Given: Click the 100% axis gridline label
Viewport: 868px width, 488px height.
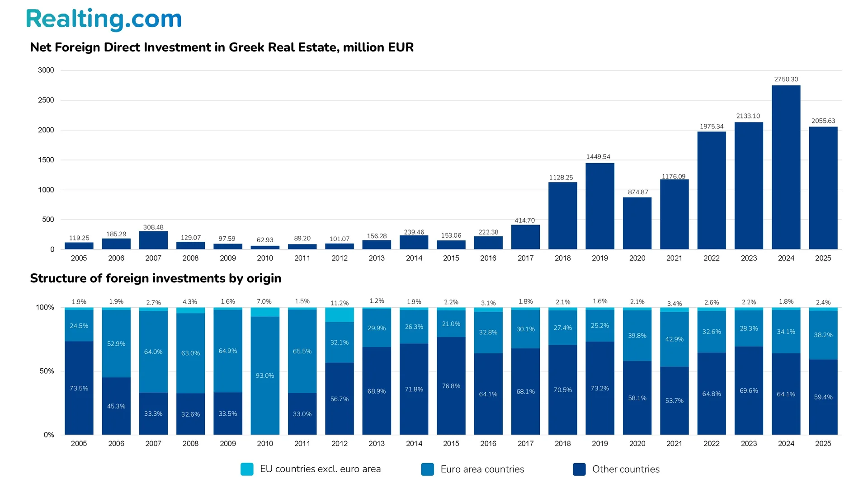Looking at the screenshot, I should point(45,307).
